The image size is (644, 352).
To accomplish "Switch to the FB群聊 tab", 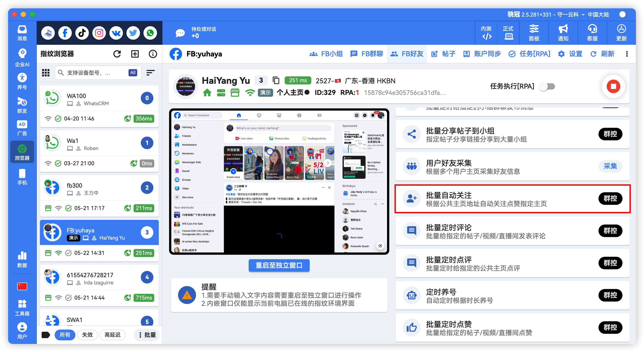I will tap(366, 54).
